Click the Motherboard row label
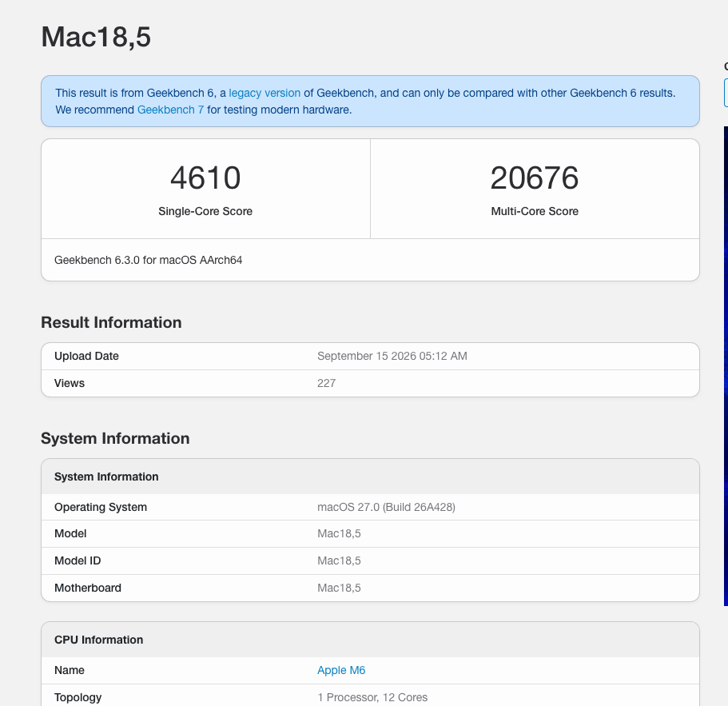 pyautogui.click(x=88, y=588)
